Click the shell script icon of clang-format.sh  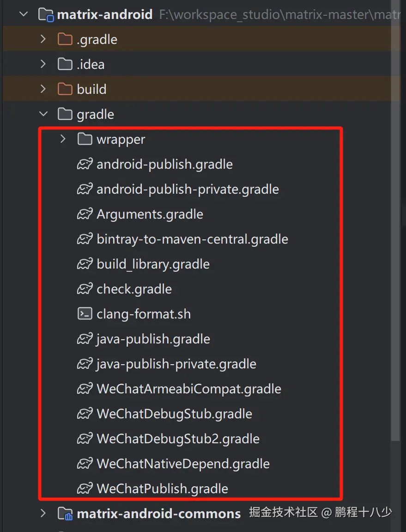(85, 314)
